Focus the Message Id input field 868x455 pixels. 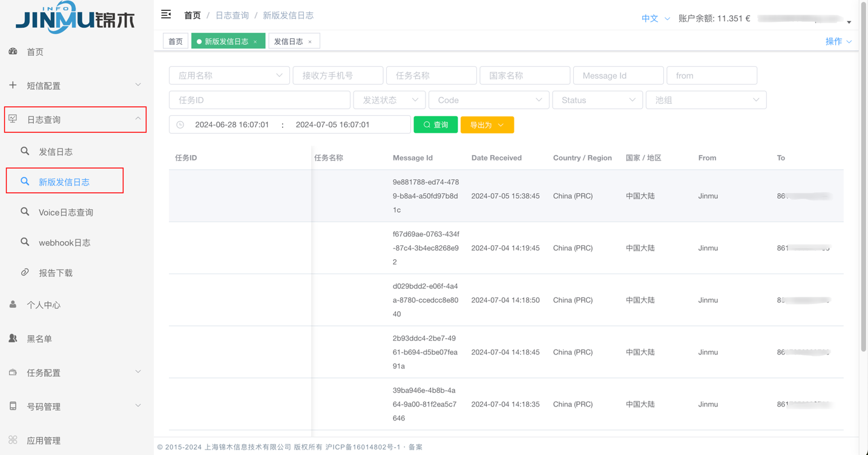coord(619,75)
